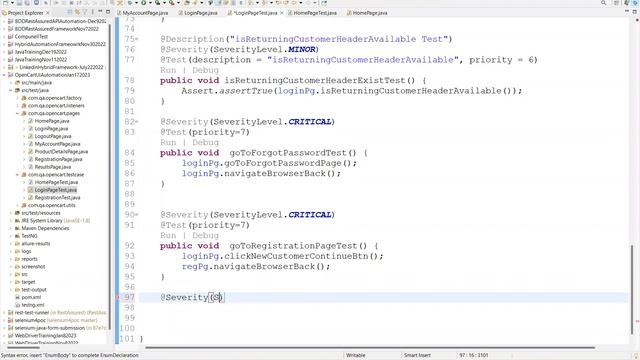This screenshot has width=640, height=360.
Task: Select HybridAutomationFramework project
Action: 60,44
